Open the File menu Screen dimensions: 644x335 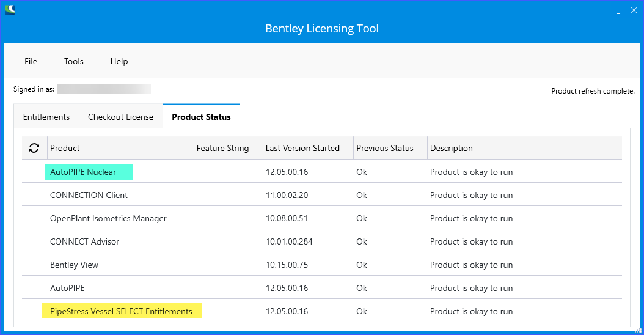pyautogui.click(x=31, y=61)
